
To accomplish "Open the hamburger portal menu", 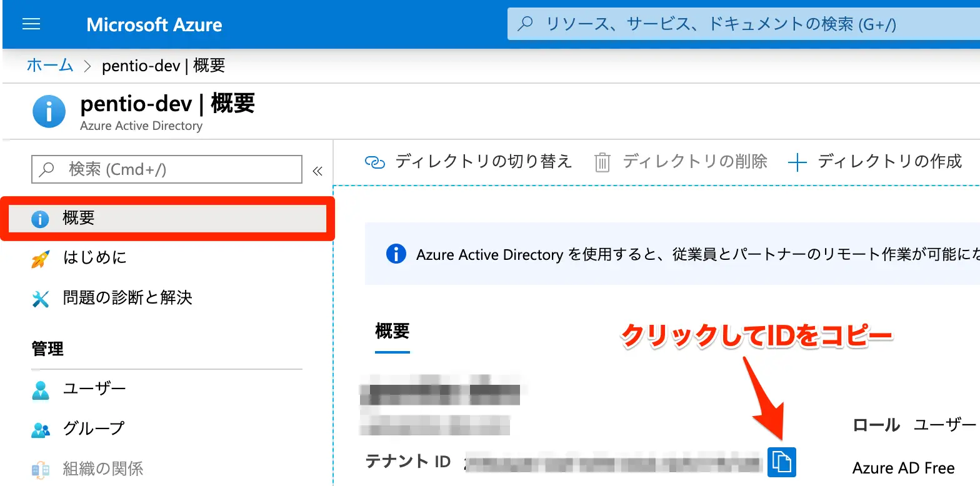I will (x=31, y=24).
